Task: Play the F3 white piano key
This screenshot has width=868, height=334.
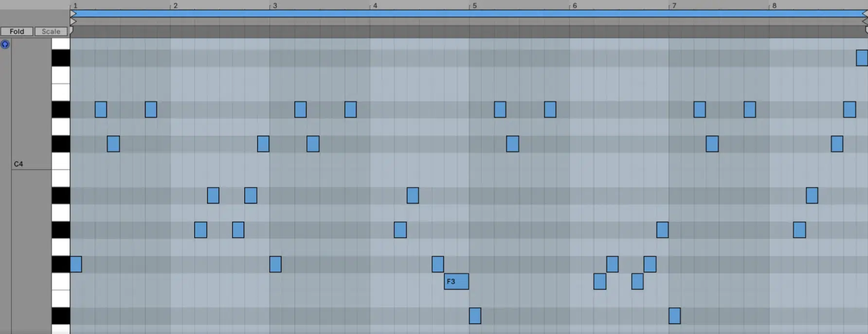Action: pyautogui.click(x=61, y=281)
